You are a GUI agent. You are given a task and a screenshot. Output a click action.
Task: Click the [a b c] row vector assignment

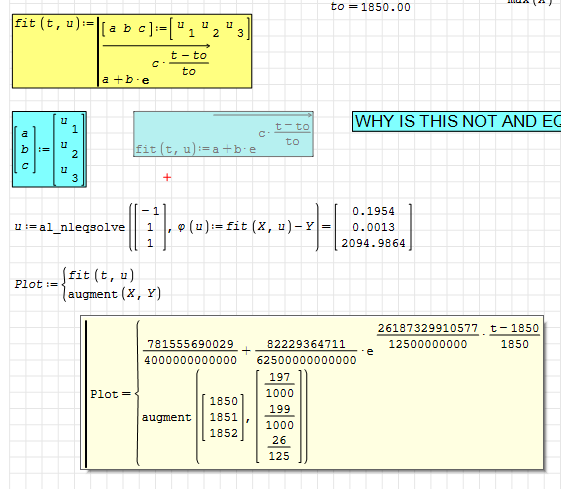click(175, 29)
